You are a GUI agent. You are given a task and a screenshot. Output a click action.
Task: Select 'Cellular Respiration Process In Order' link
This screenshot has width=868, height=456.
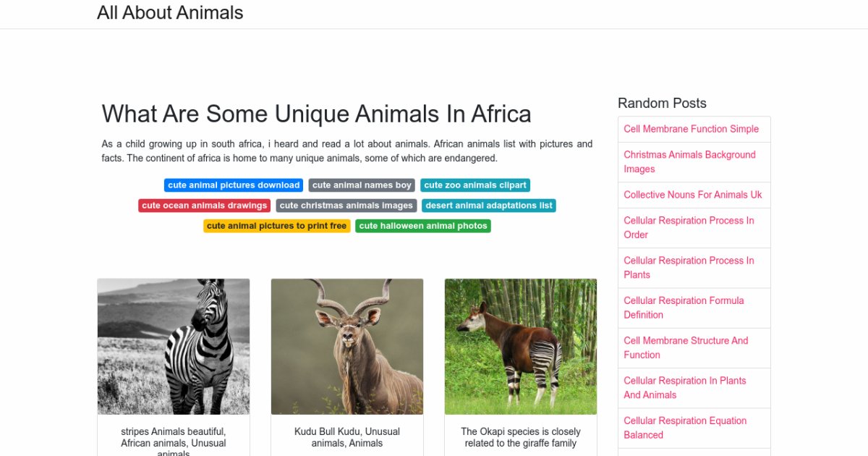(689, 227)
